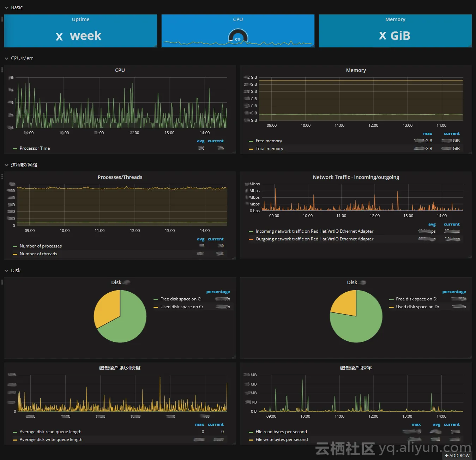Viewport: 476px width, 460px height.
Task: Toggle Used disk space on D: series
Action: [417, 307]
